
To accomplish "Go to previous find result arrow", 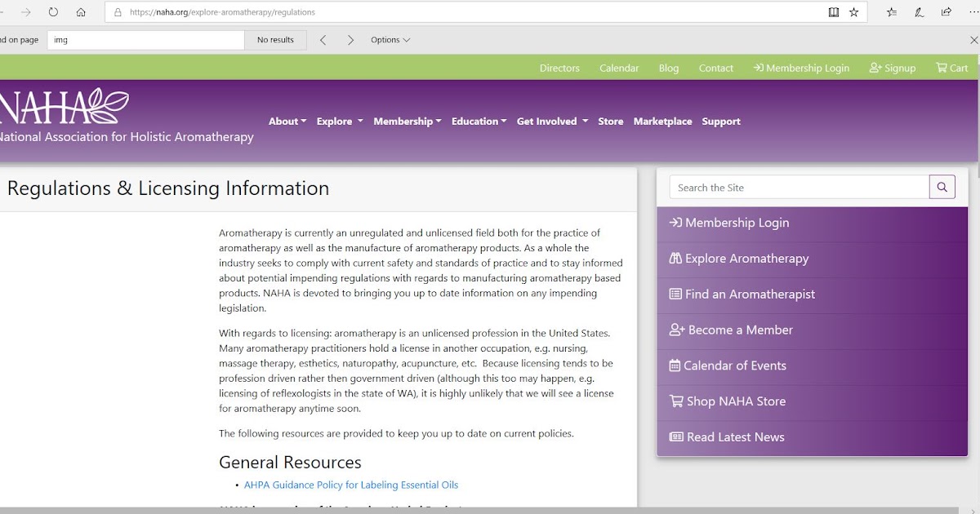I will 323,40.
